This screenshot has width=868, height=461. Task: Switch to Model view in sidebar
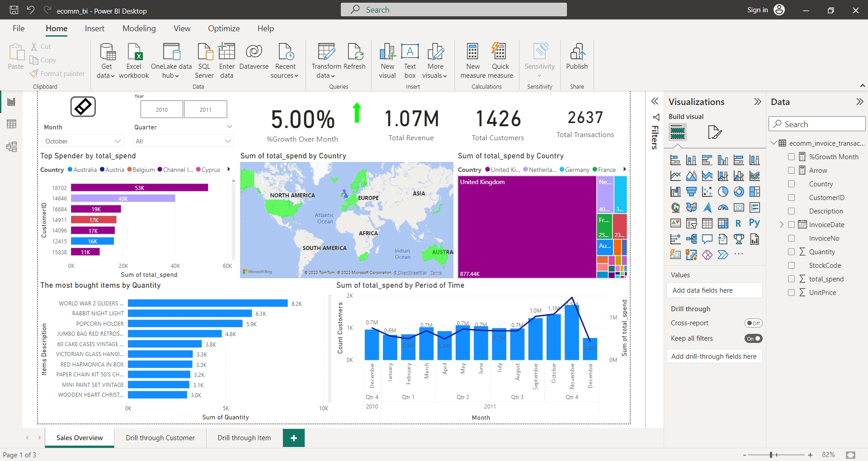[11, 147]
